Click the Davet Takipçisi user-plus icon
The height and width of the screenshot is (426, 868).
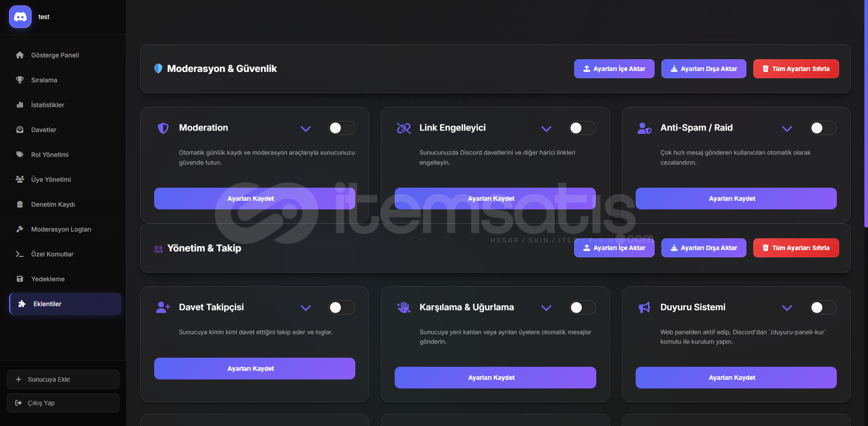click(163, 308)
